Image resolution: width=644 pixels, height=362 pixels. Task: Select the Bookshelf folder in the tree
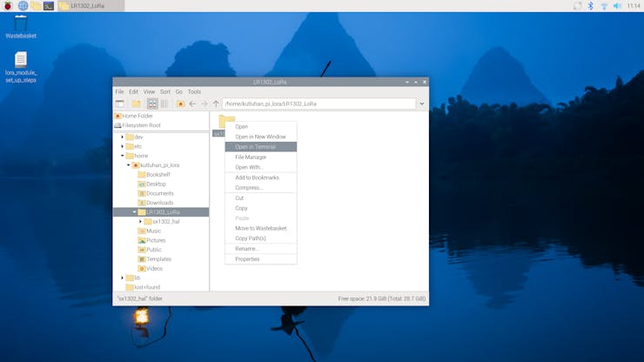tap(154, 175)
